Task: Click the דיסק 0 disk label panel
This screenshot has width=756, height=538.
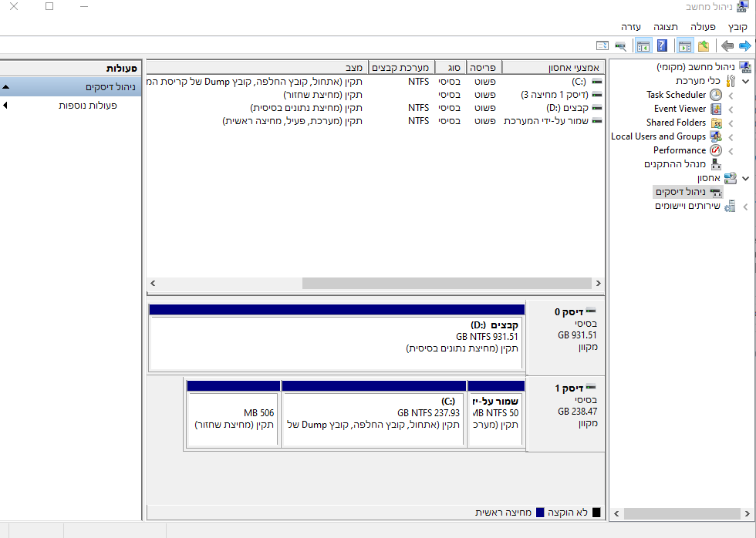Action: (x=566, y=338)
